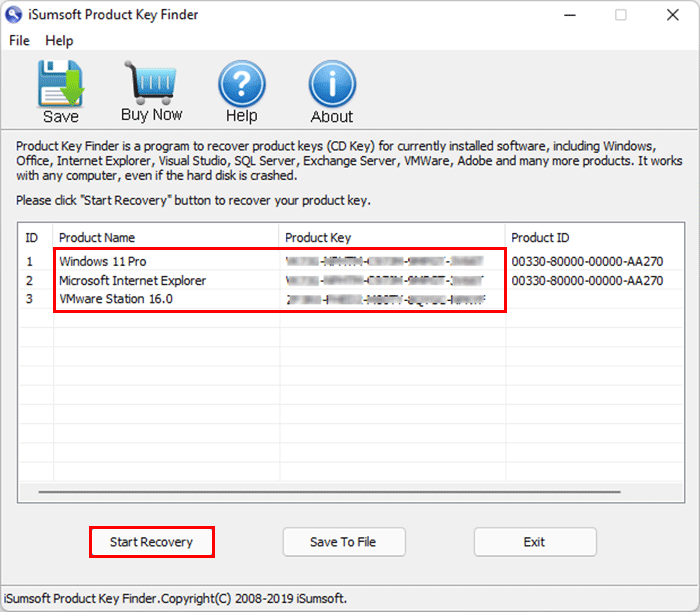The image size is (700, 612).
Task: Click the Start Recovery button
Action: pyautogui.click(x=152, y=542)
